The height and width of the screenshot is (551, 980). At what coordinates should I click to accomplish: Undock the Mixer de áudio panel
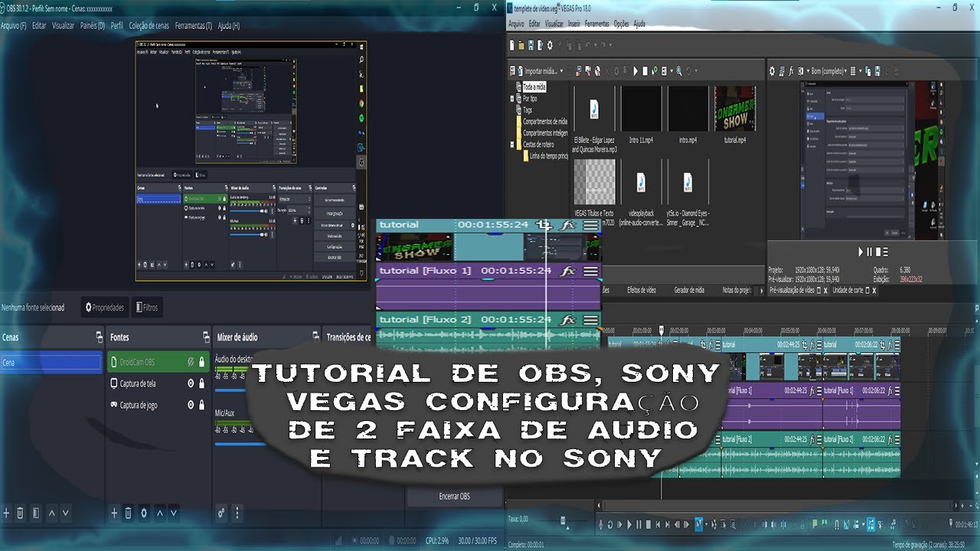click(316, 337)
